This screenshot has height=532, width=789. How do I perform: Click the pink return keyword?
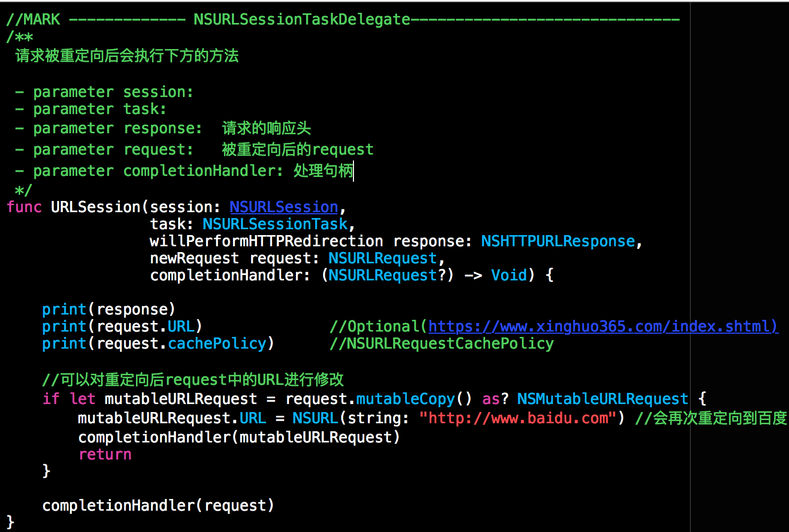pyautogui.click(x=105, y=454)
